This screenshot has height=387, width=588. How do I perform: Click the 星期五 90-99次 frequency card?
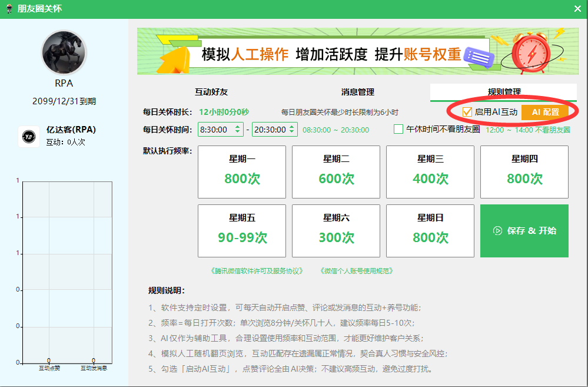click(x=242, y=231)
